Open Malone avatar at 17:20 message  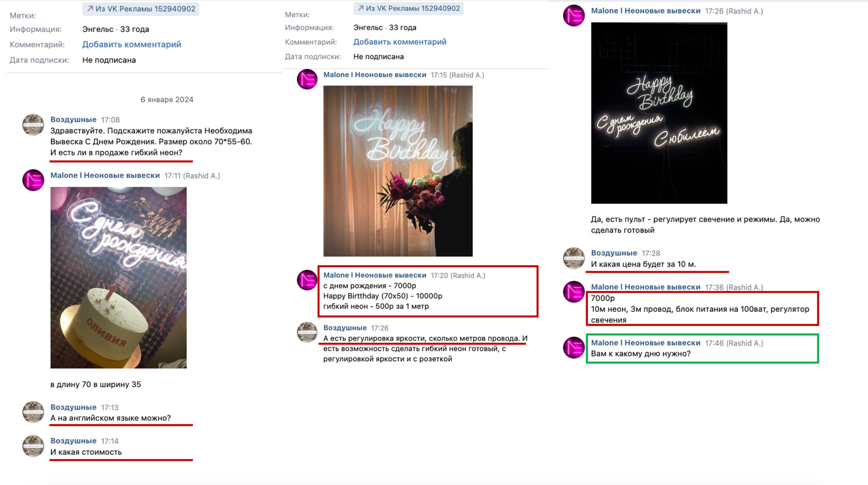tap(307, 280)
